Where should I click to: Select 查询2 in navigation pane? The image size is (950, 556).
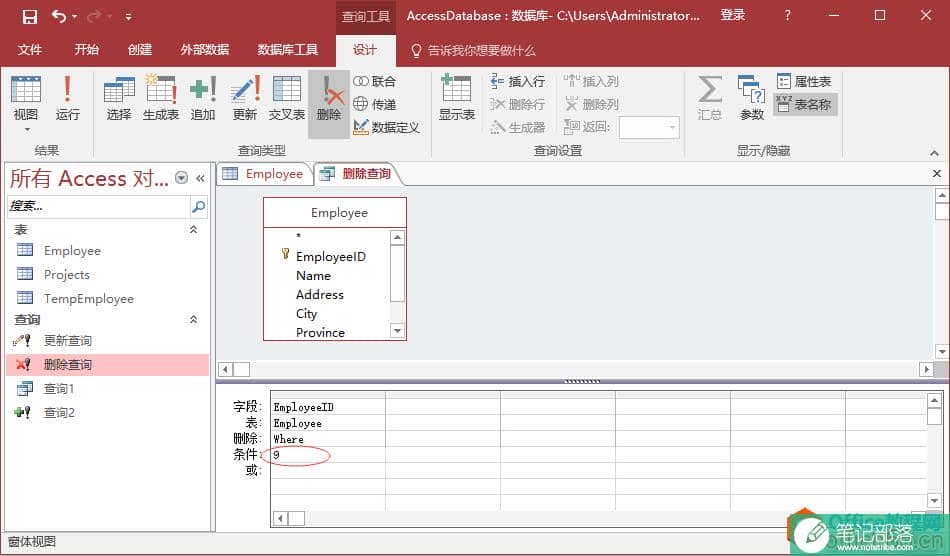click(x=107, y=412)
